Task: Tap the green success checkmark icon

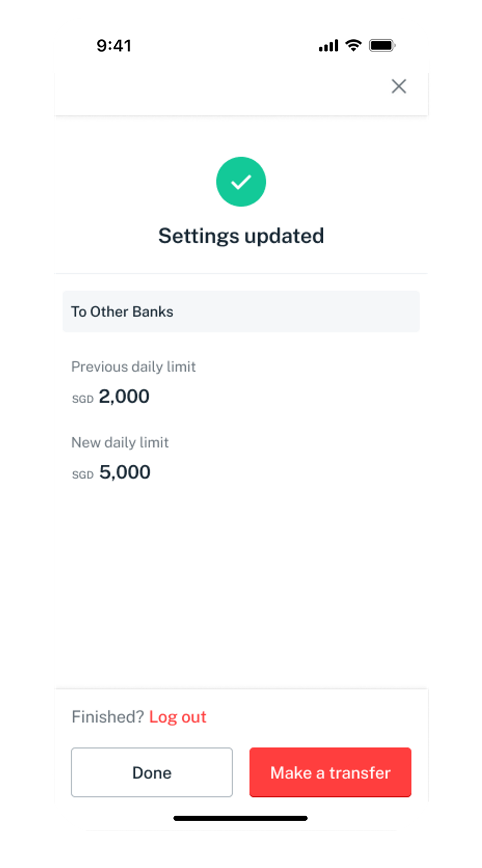Action: (241, 182)
